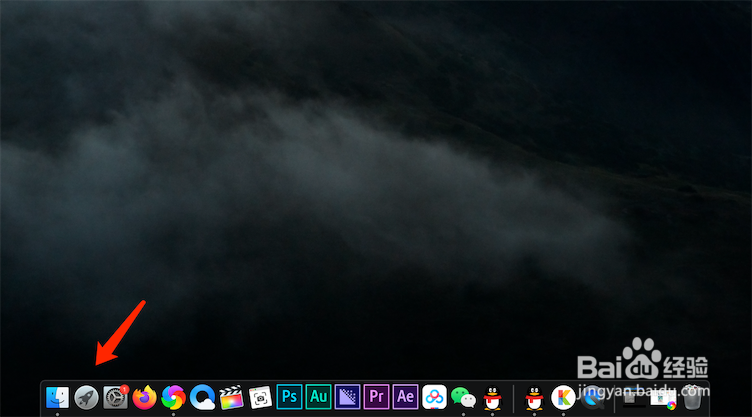Launch Adobe Premiere Pro (Pr)
The width and height of the screenshot is (752, 417).
click(x=376, y=397)
